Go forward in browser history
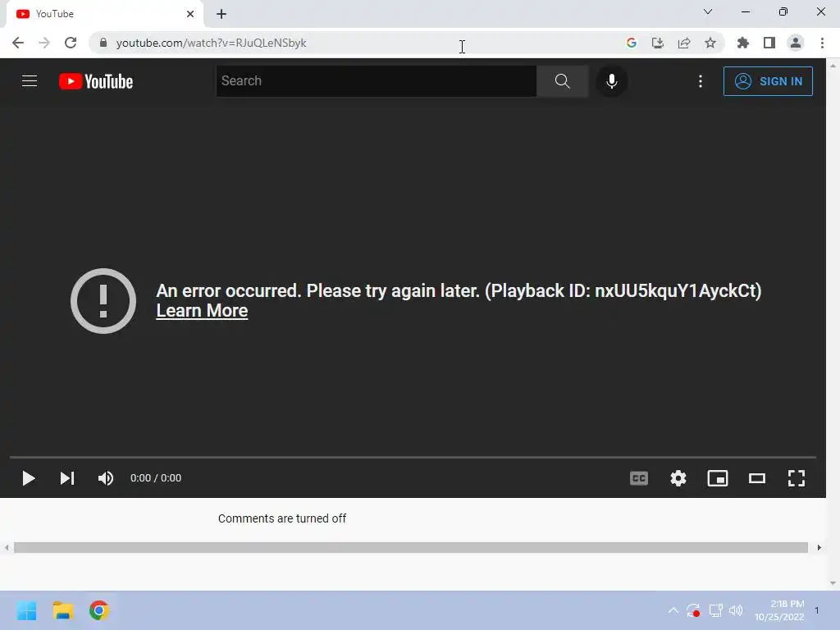 pyautogui.click(x=44, y=43)
